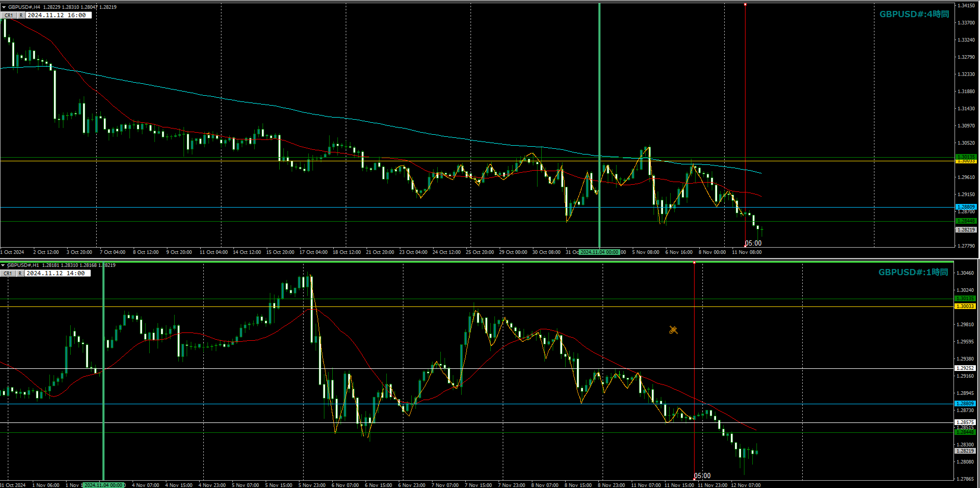This screenshot has width=980, height=488.
Task: Select the green 1.28448 price label on the H4 chart
Action: [x=966, y=221]
